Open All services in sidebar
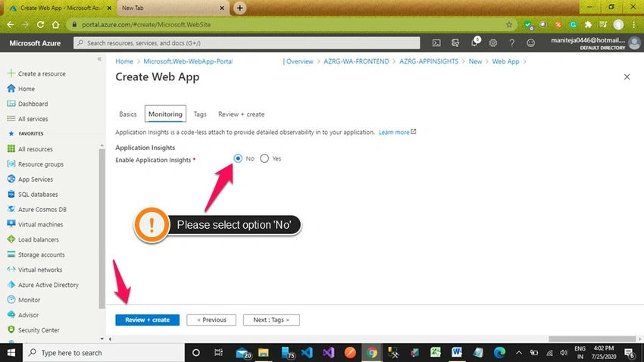 [x=33, y=119]
